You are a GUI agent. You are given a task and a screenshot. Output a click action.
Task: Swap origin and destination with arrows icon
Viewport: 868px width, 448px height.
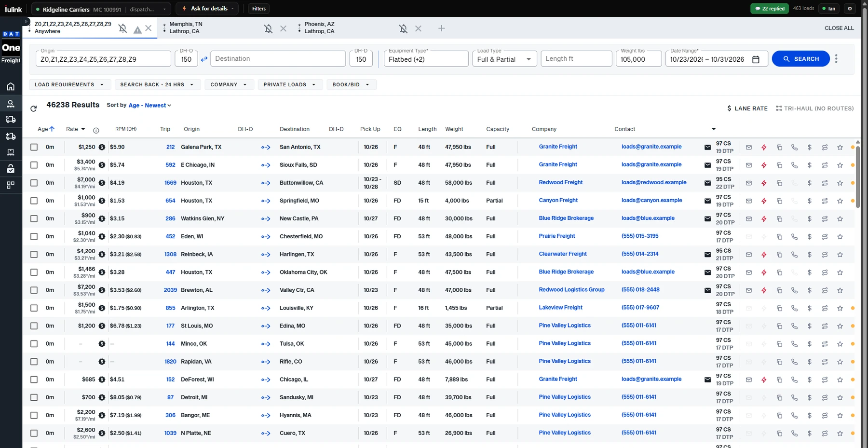coord(204,59)
